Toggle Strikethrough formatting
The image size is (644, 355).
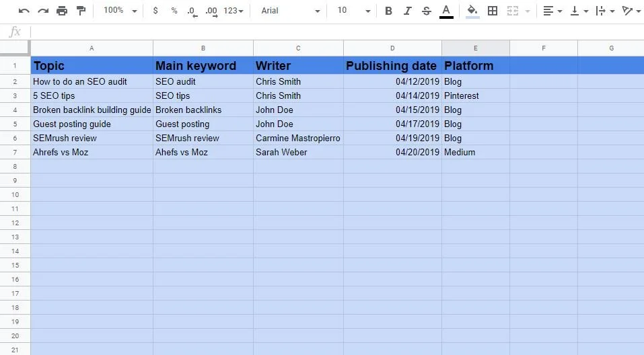pyautogui.click(x=427, y=11)
